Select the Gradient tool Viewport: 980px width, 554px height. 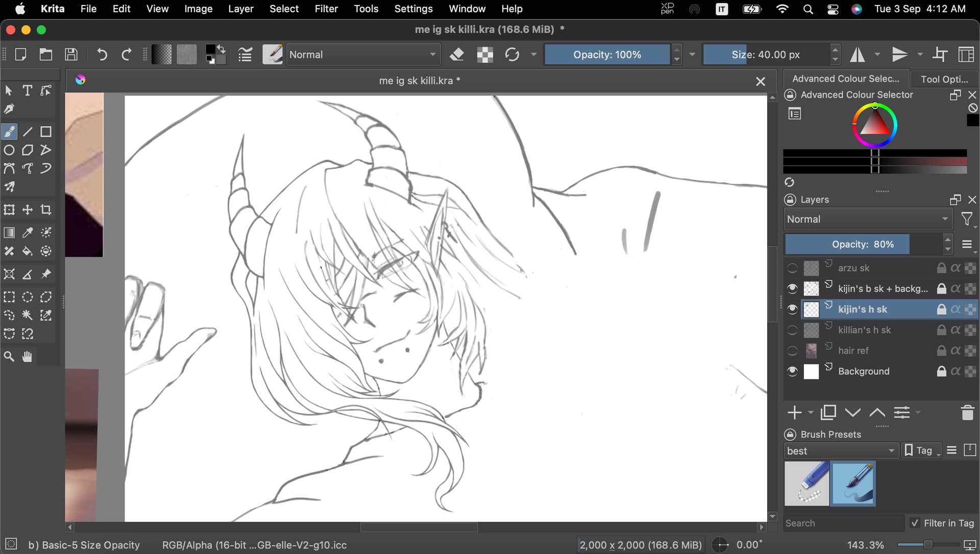click(9, 233)
